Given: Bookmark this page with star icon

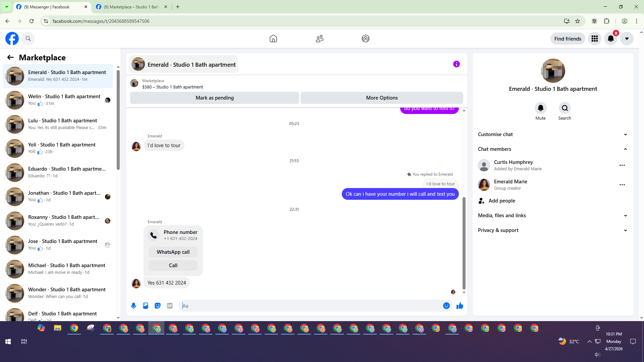Looking at the screenshot, I should 578,21.
